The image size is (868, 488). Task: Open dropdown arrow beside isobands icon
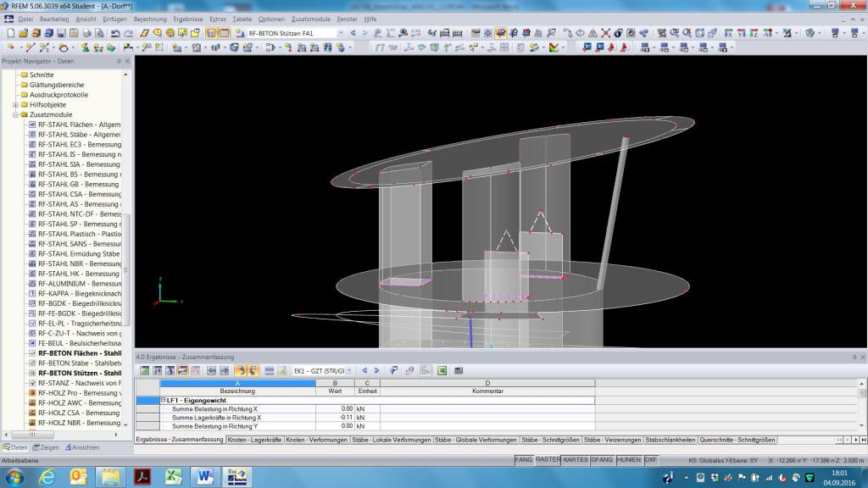[x=563, y=47]
